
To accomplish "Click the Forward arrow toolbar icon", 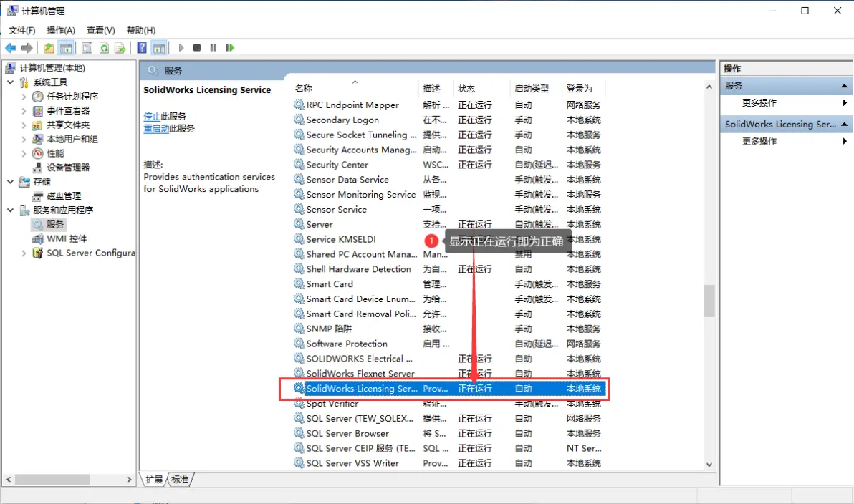I will click(x=27, y=48).
